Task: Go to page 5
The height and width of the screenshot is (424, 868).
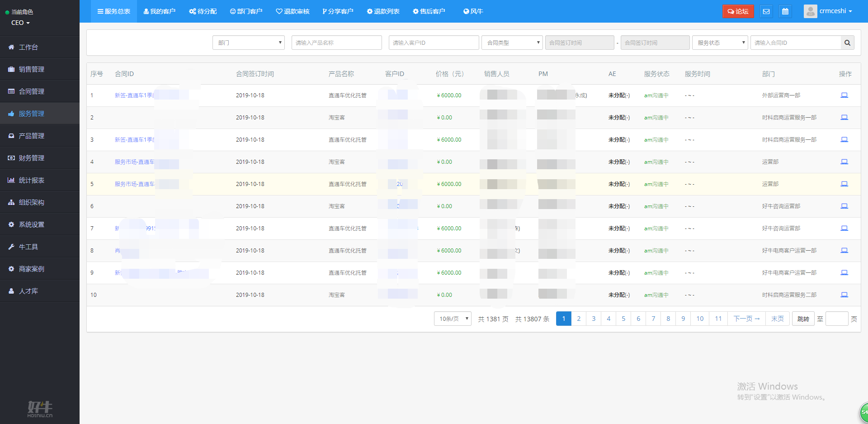Action: pos(623,319)
